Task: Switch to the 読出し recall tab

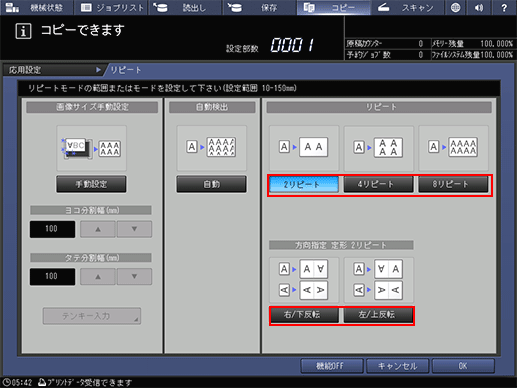Action: (x=185, y=7)
